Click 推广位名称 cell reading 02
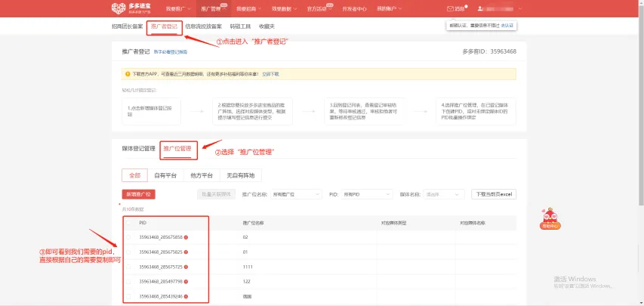 (245, 237)
